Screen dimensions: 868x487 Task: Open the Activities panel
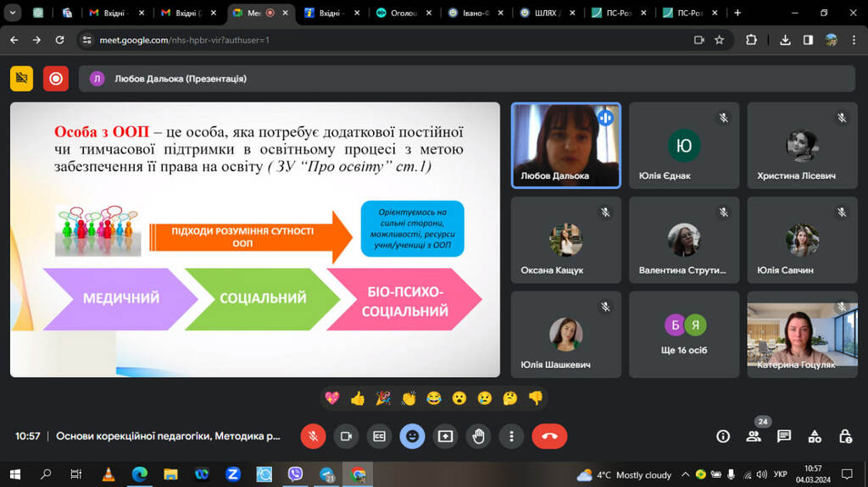coord(815,436)
